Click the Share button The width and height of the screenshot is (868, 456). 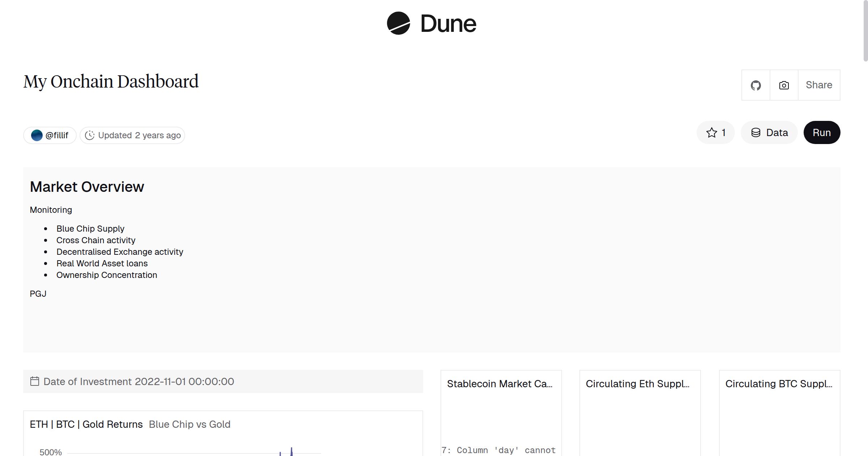[x=819, y=85]
